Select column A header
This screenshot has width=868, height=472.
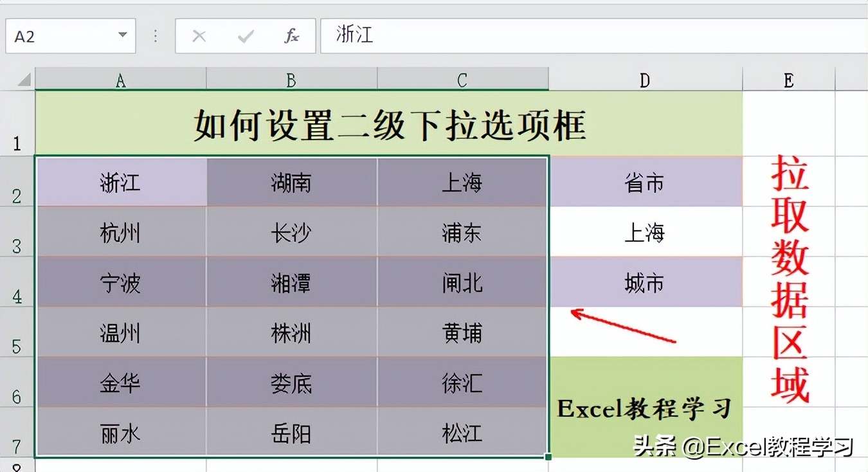[120, 79]
